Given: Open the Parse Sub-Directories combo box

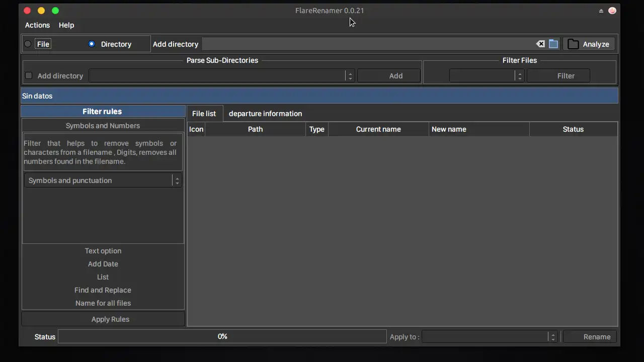Looking at the screenshot, I should coord(222,76).
